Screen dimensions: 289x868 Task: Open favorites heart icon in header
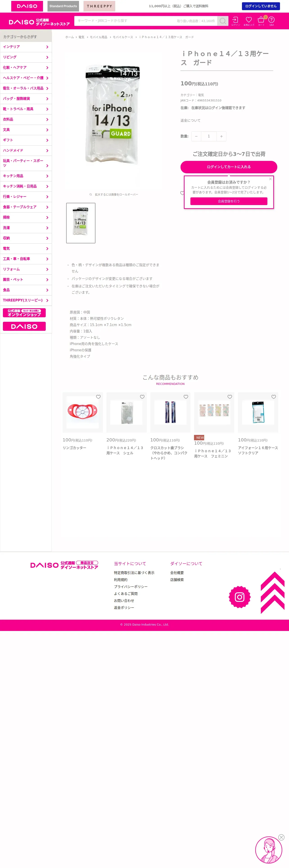pyautogui.click(x=249, y=21)
